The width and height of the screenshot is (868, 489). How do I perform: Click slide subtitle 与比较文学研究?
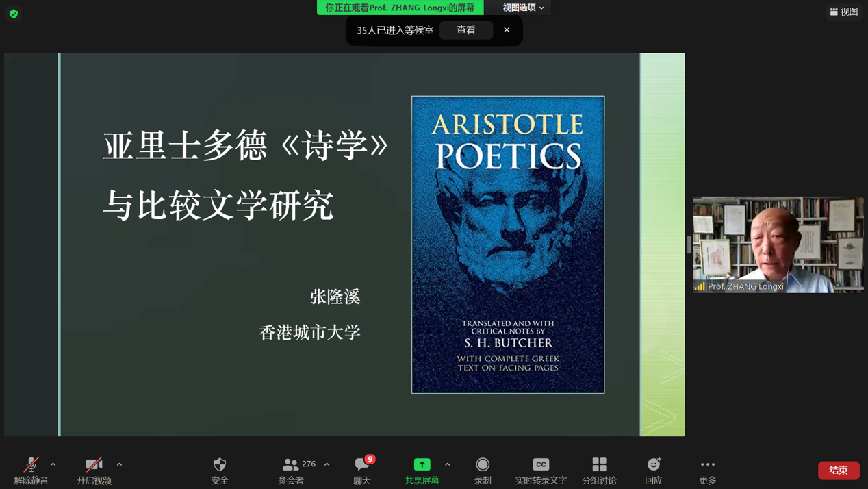tap(218, 206)
